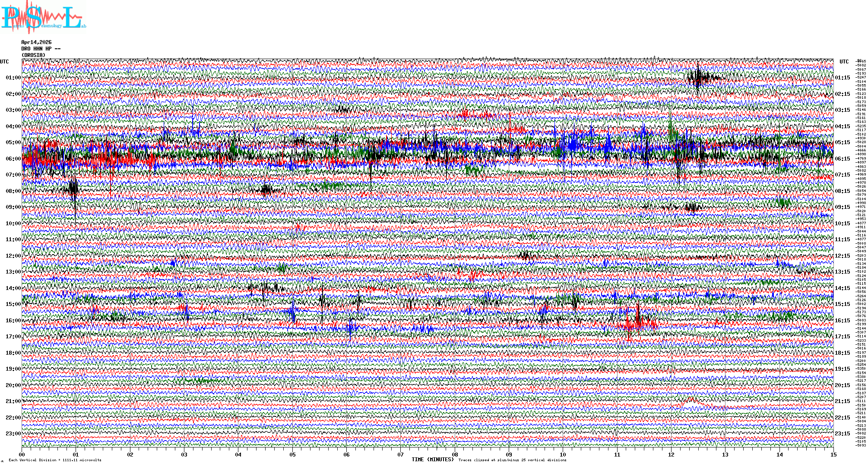Click the DRO HHN HP station text

[x=41, y=49]
